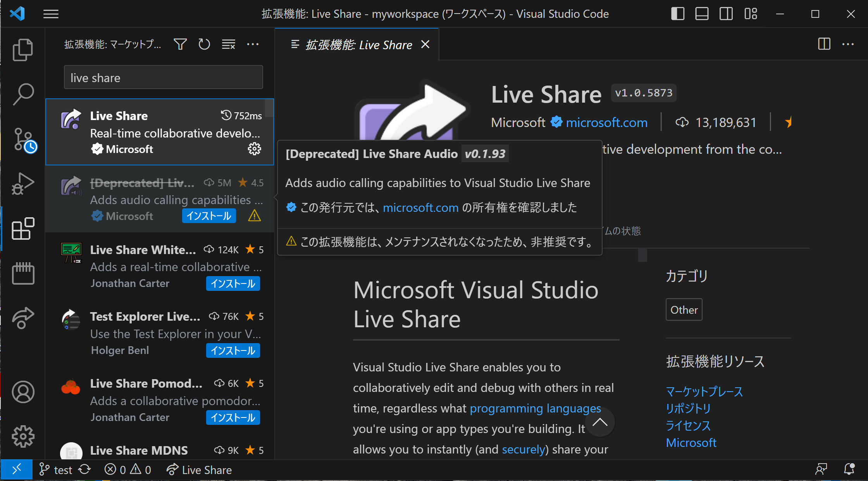Click the test branch in status bar

click(x=55, y=470)
